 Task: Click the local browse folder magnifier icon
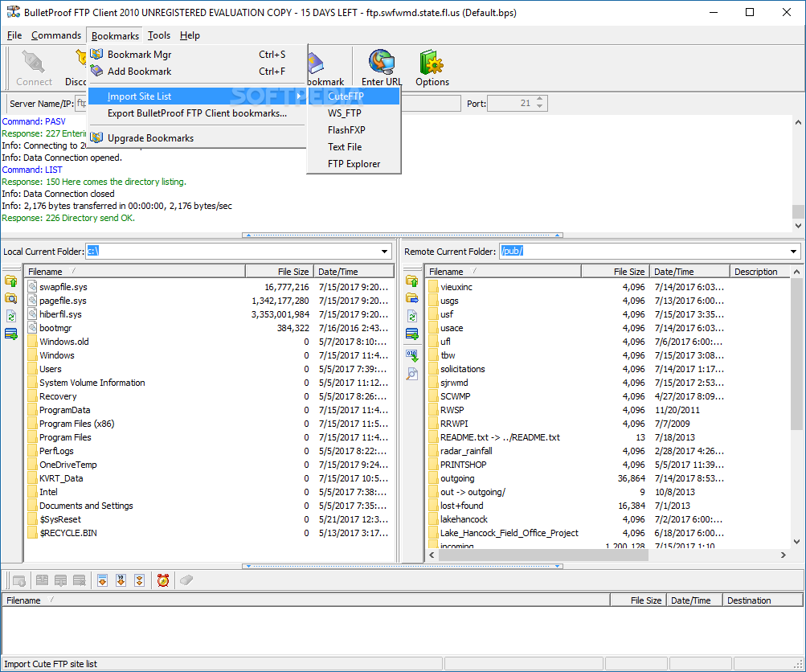point(10,299)
